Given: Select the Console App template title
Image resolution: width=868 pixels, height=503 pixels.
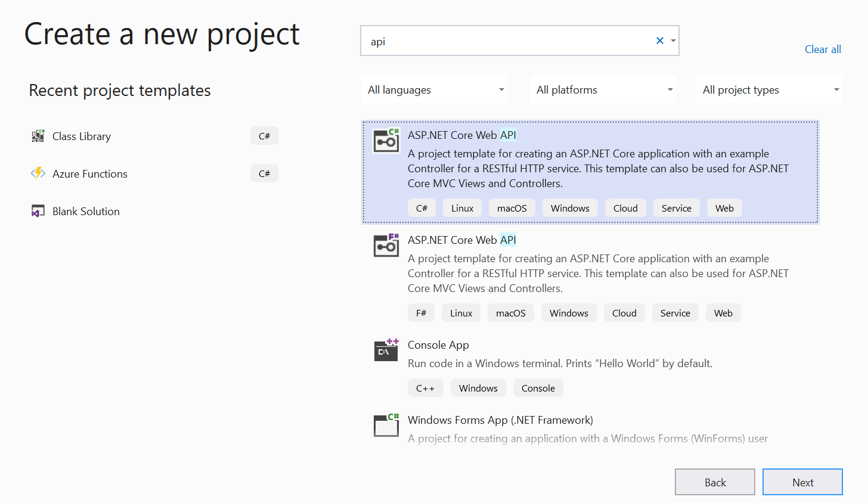Looking at the screenshot, I should point(438,345).
